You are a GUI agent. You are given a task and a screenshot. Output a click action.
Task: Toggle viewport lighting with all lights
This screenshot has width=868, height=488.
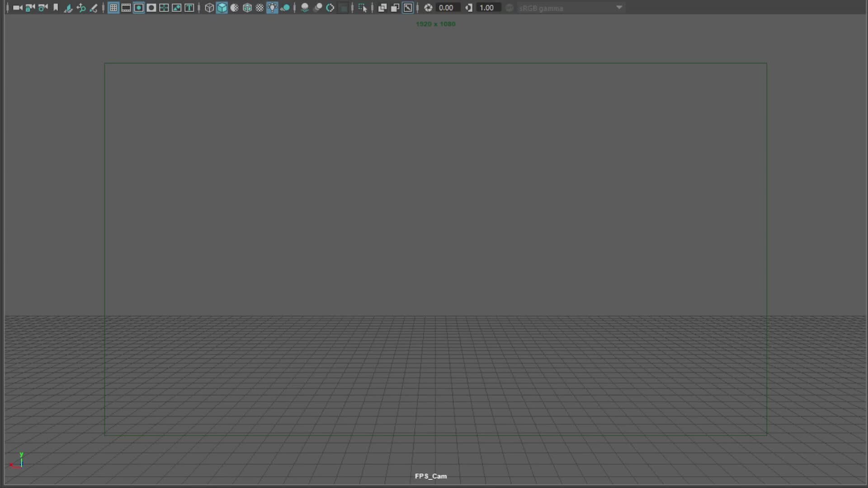[272, 8]
